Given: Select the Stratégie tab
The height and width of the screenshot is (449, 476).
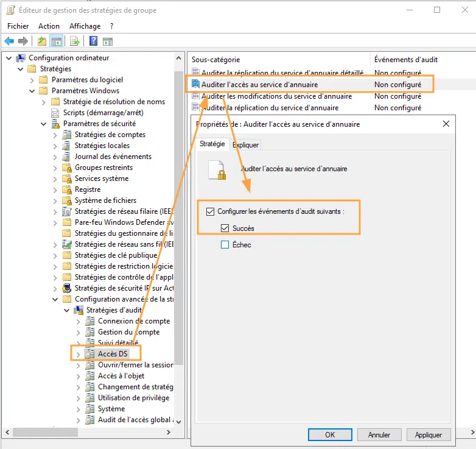Looking at the screenshot, I should [212, 144].
